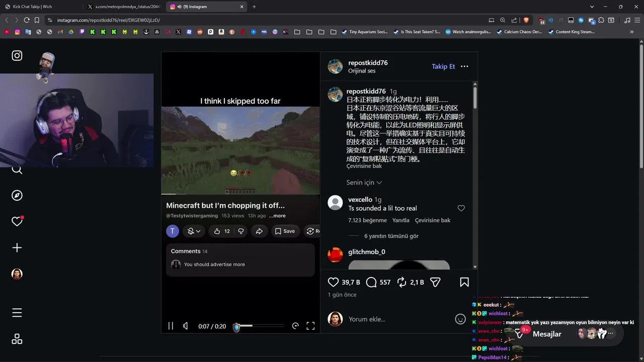
Task: Bookmark this page via toolbar icon
Action: pyautogui.click(x=37, y=20)
